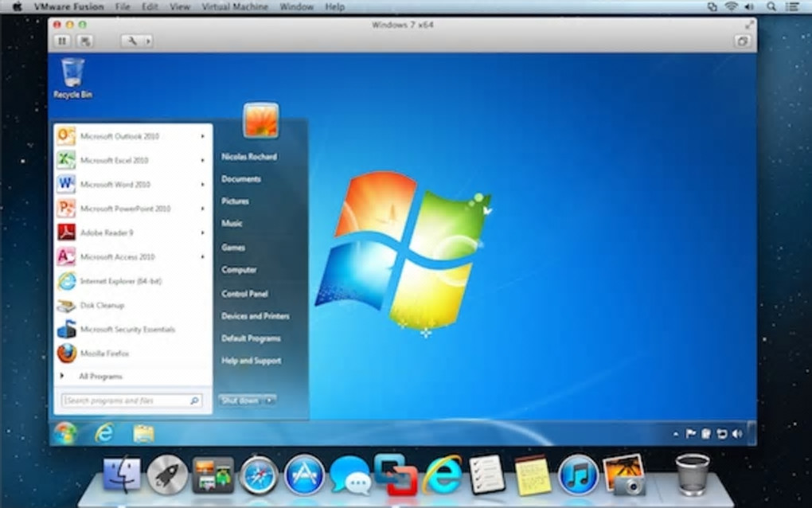Open Launchpad rocket icon in Dock
This screenshot has width=812, height=508.
click(x=166, y=475)
